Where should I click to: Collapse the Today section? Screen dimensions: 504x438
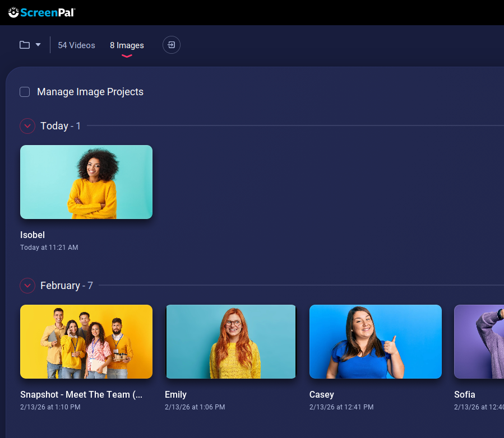[27, 126]
